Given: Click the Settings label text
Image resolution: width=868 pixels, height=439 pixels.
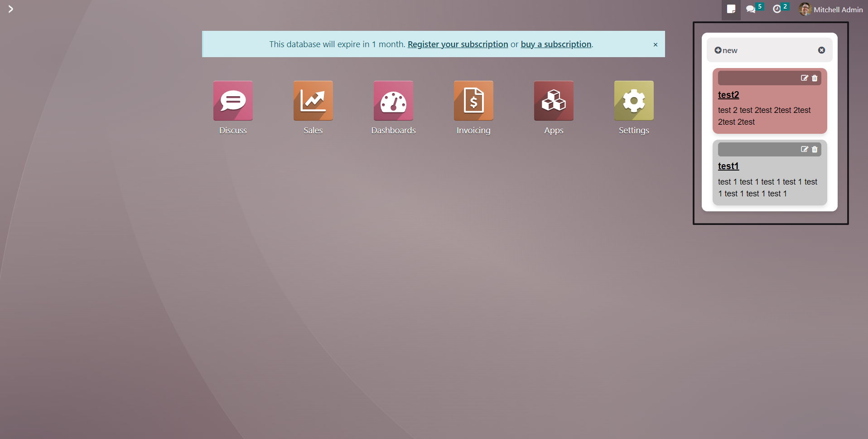Looking at the screenshot, I should click(634, 131).
